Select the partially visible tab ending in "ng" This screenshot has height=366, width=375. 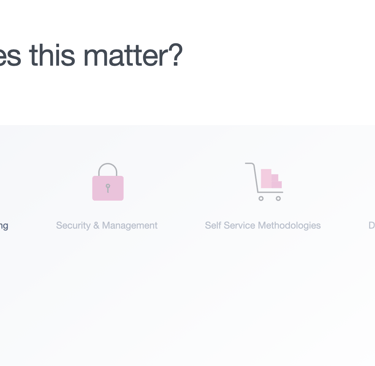(4, 226)
